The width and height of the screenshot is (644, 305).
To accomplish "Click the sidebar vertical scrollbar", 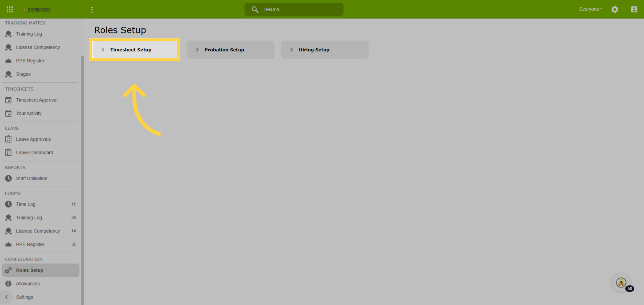I will [x=82, y=180].
